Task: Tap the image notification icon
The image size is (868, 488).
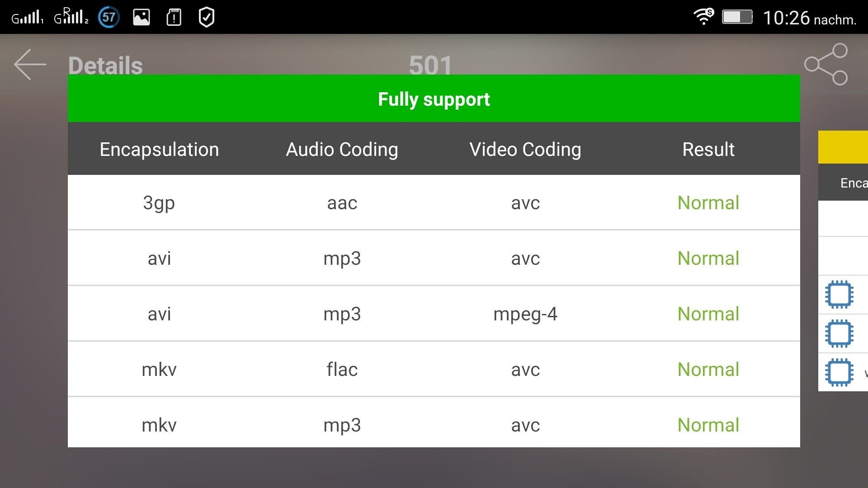Action: point(142,18)
